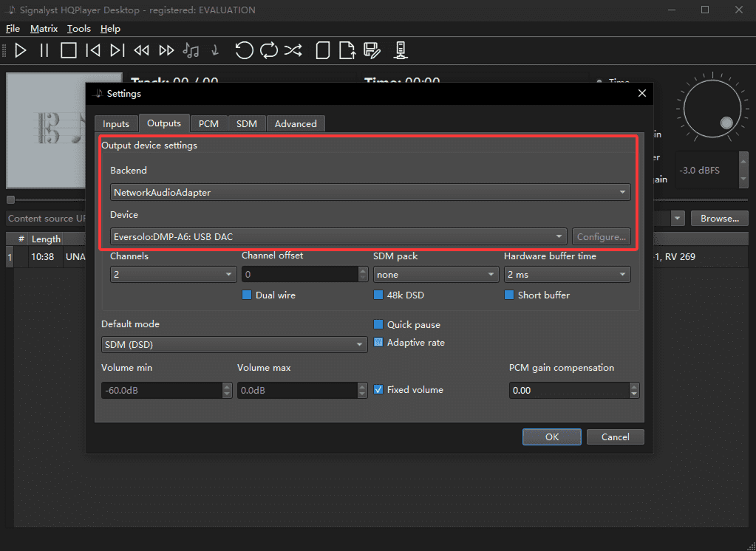Enable the Dual wire checkbox
Image resolution: width=756 pixels, height=551 pixels.
click(x=247, y=295)
